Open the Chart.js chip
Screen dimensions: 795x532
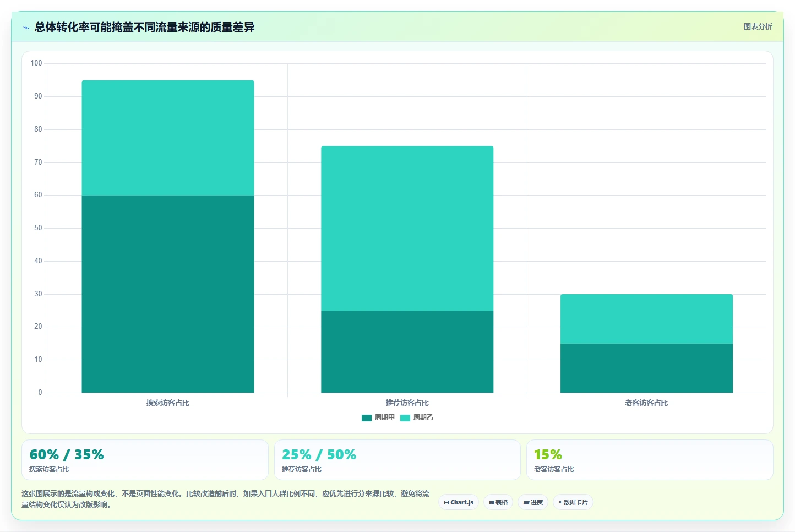pyautogui.click(x=459, y=502)
